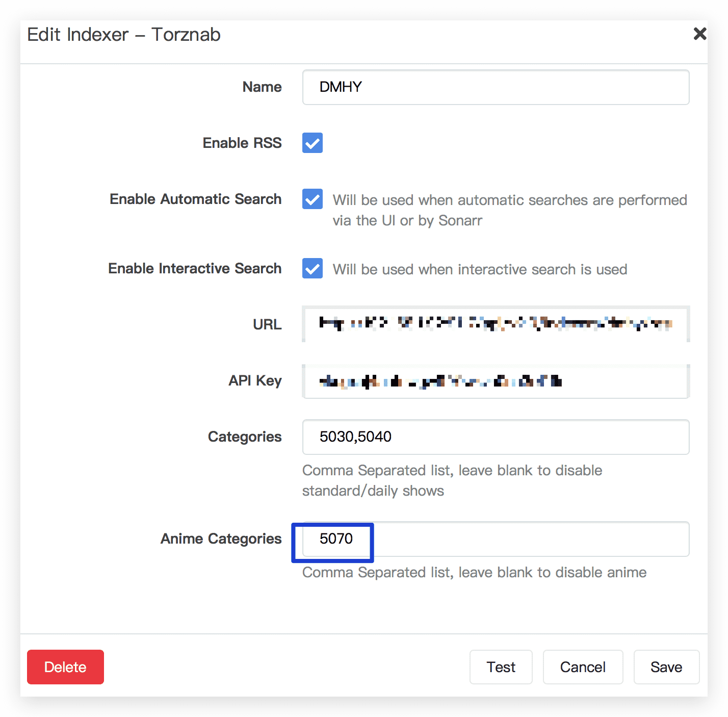The width and height of the screenshot is (728, 717).
Task: Click the 'Enable RSS' label text
Action: click(242, 143)
